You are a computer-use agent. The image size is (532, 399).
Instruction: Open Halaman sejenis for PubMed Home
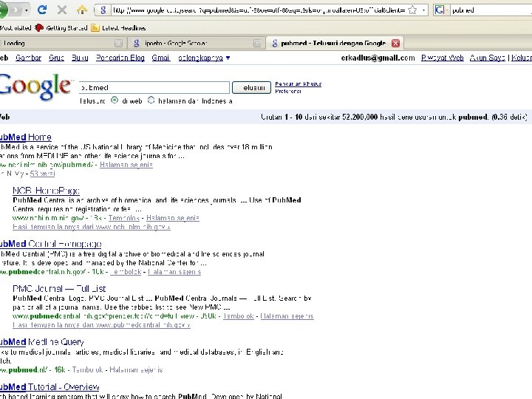tap(126, 165)
